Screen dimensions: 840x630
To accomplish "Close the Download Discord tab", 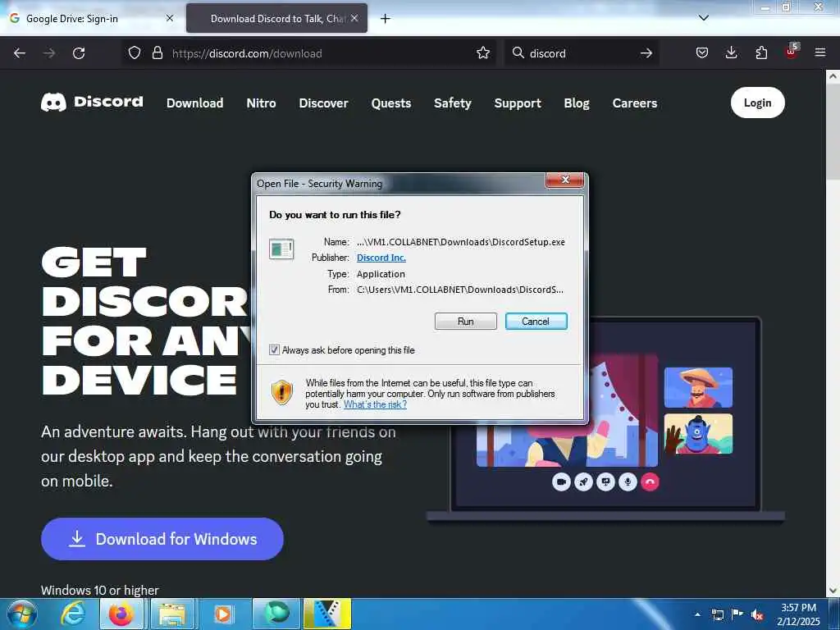I will pos(354,18).
